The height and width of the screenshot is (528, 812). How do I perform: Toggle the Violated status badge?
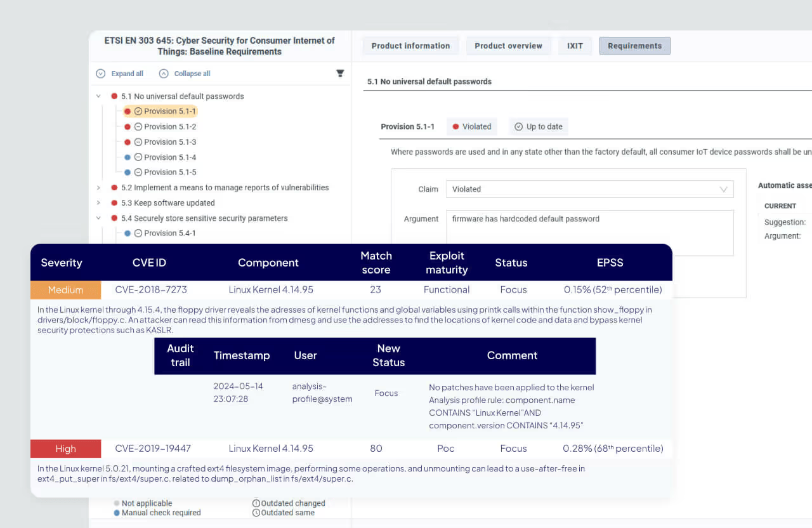click(471, 126)
